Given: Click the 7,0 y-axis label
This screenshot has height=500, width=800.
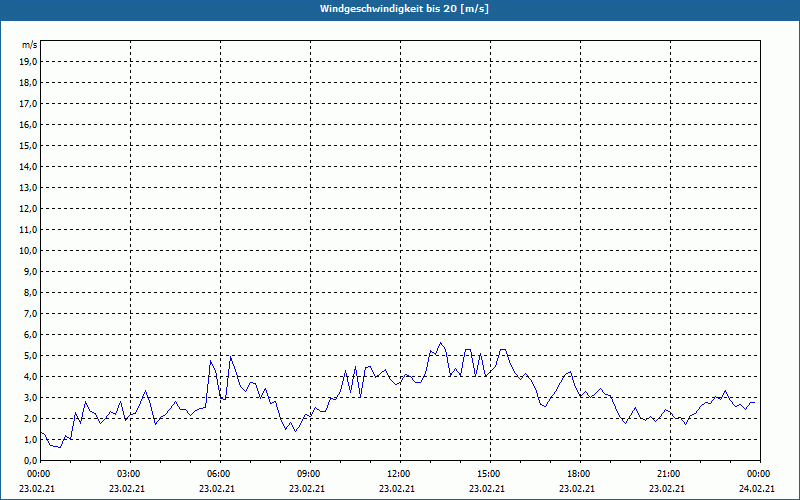Looking at the screenshot, I should click(31, 313).
